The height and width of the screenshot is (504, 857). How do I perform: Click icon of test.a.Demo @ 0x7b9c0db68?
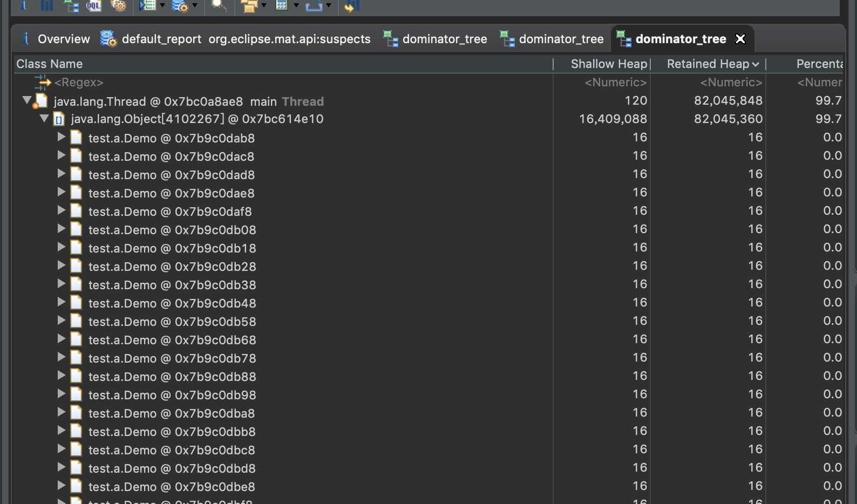[77, 339]
